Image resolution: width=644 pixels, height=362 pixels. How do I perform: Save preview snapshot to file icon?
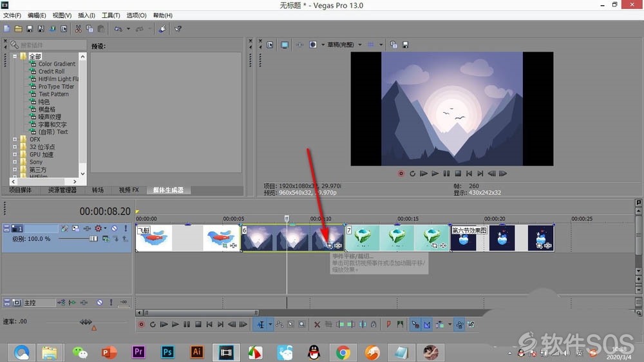[x=405, y=45]
